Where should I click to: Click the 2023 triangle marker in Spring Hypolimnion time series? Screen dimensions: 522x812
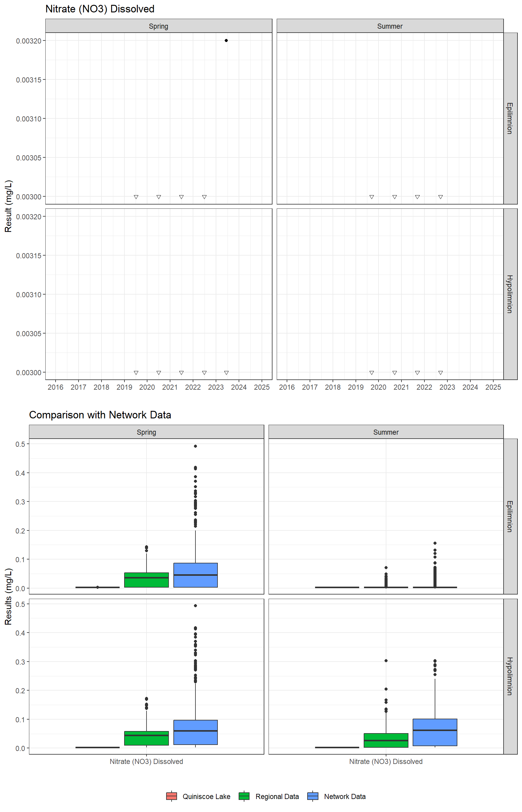(227, 373)
